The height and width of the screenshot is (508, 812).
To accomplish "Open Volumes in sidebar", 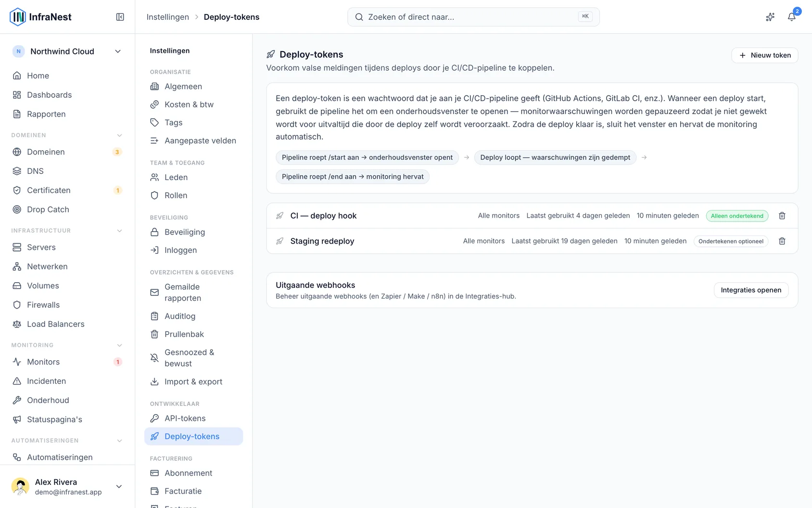I will (x=67, y=286).
